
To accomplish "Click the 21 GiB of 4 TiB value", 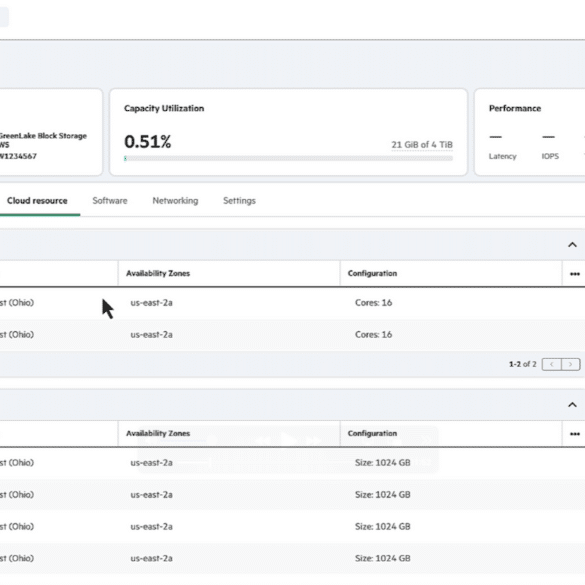I will tap(422, 145).
